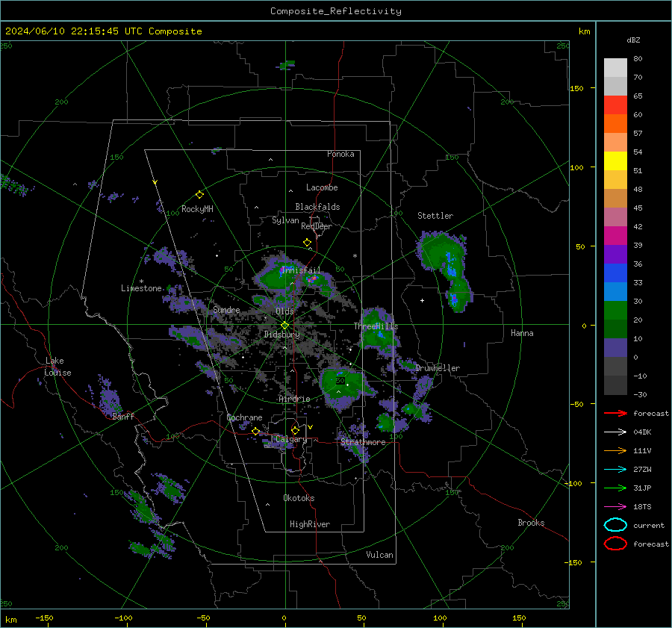Click the RedDeer label
Viewport: 672px width, 628px height.
(317, 226)
